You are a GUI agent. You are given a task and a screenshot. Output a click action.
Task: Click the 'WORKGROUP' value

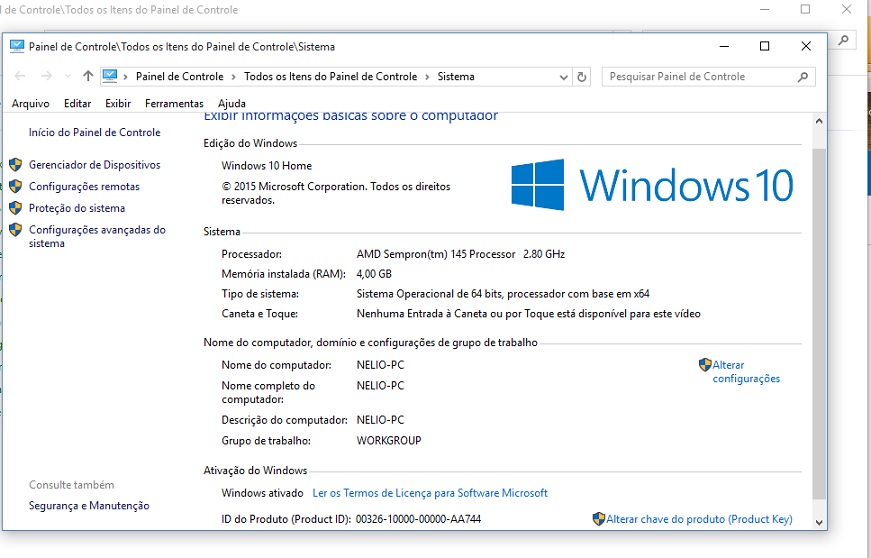coord(389,441)
